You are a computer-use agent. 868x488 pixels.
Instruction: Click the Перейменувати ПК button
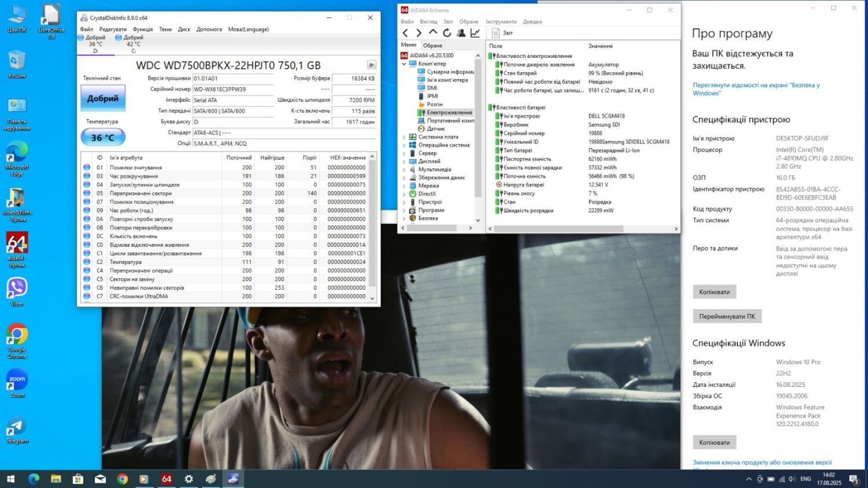(x=727, y=316)
